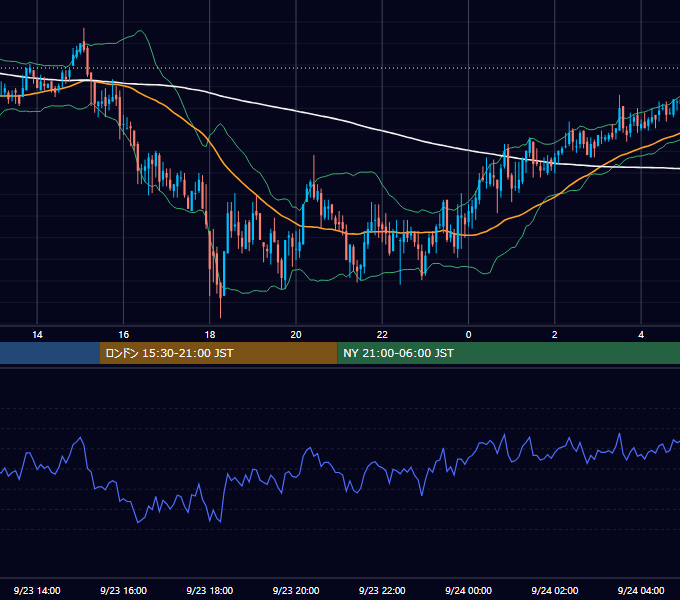Select the NY 21:00-06:00 JST session bar
The width and height of the screenshot is (680, 600).
[508, 353]
